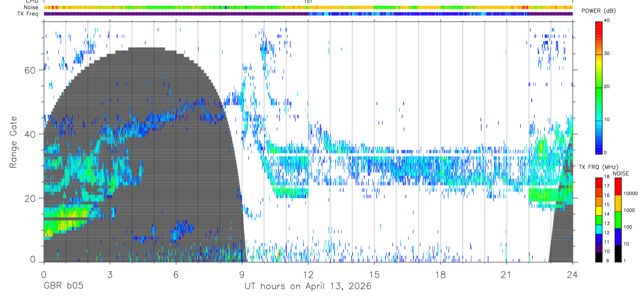This screenshot has width=644, height=297.
Task: Click the 40 tick atop the POWER scale
Action: coord(608,20)
